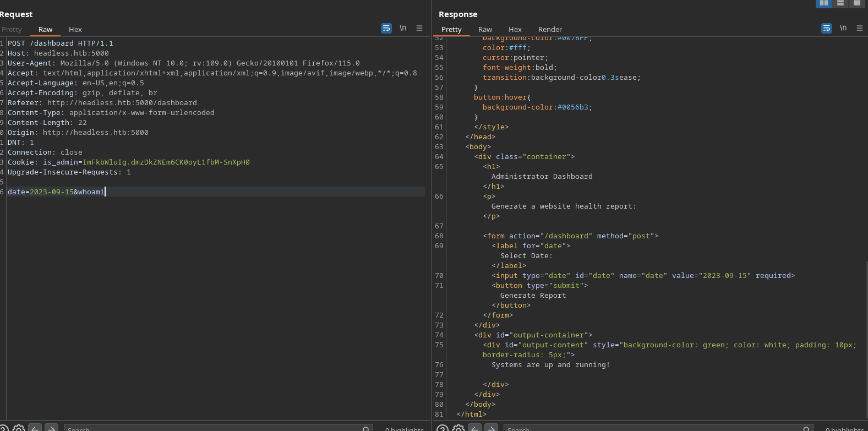
Task: Click the Content-Type header line
Action: point(111,113)
